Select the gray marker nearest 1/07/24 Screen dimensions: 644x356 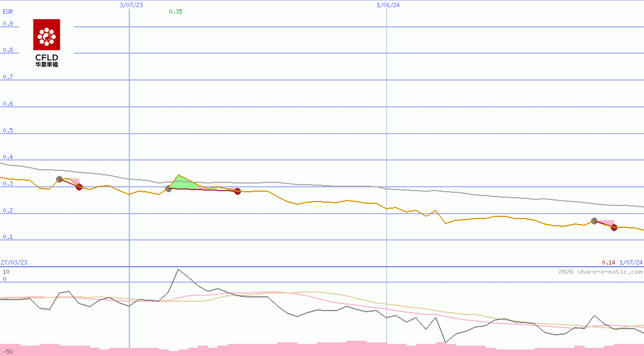click(594, 221)
